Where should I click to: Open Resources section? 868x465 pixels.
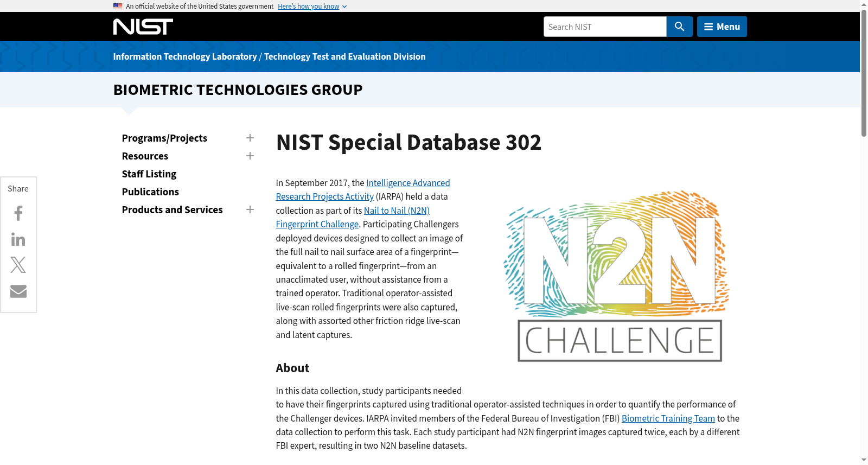point(145,156)
